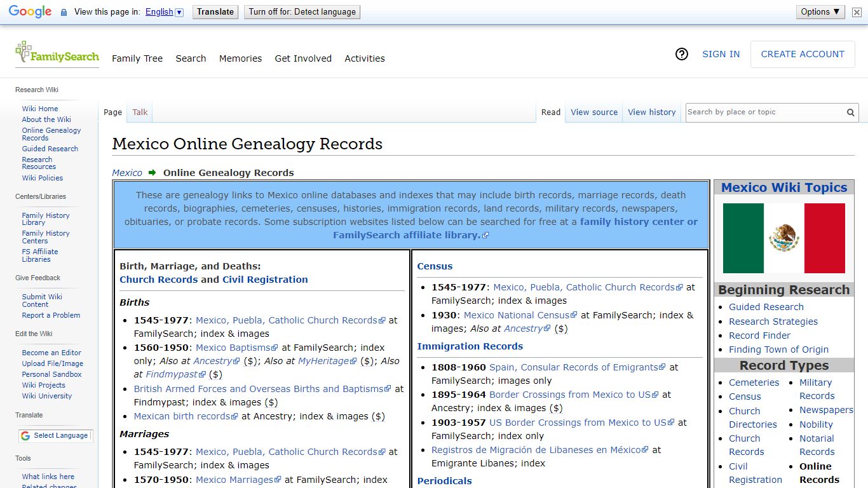
Task: Open Finding Town of Origin link
Action: point(778,349)
